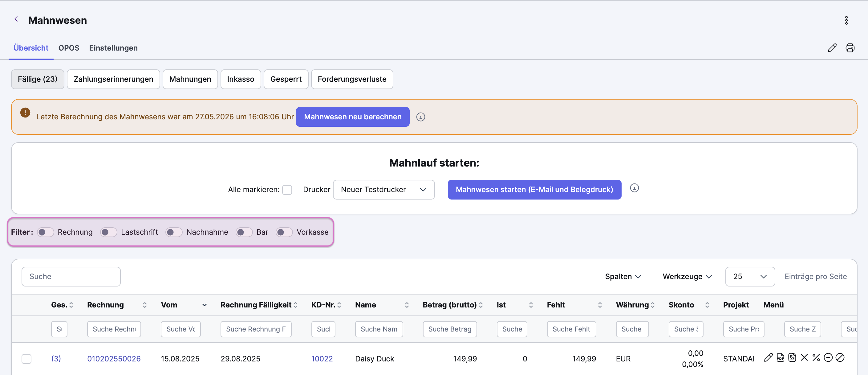Select the Daisy Duck row checkbox

click(26, 358)
